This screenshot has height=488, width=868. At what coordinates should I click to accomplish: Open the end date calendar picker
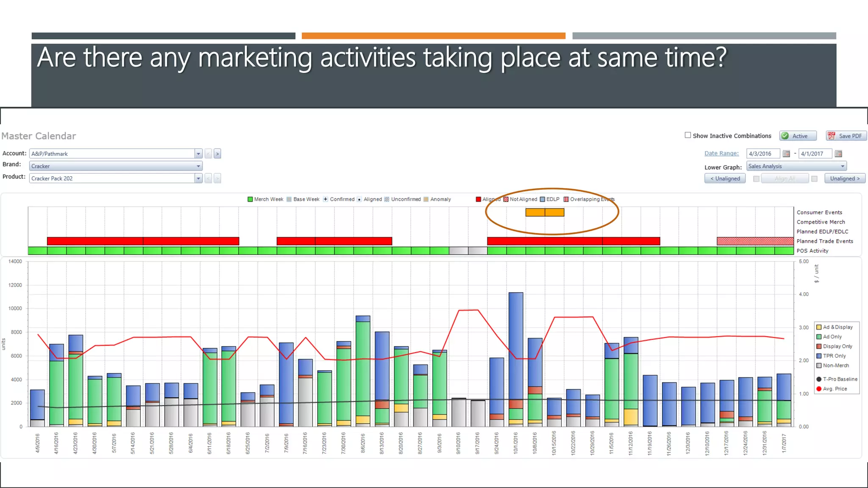[x=838, y=154]
